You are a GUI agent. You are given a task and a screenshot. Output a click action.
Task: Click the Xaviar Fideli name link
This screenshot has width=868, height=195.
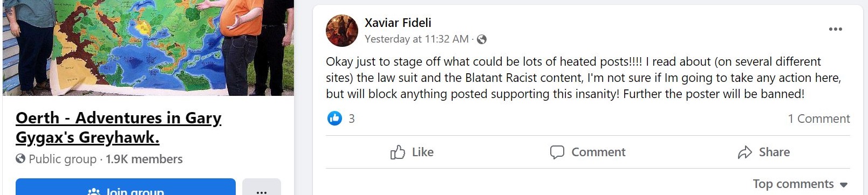point(398,23)
